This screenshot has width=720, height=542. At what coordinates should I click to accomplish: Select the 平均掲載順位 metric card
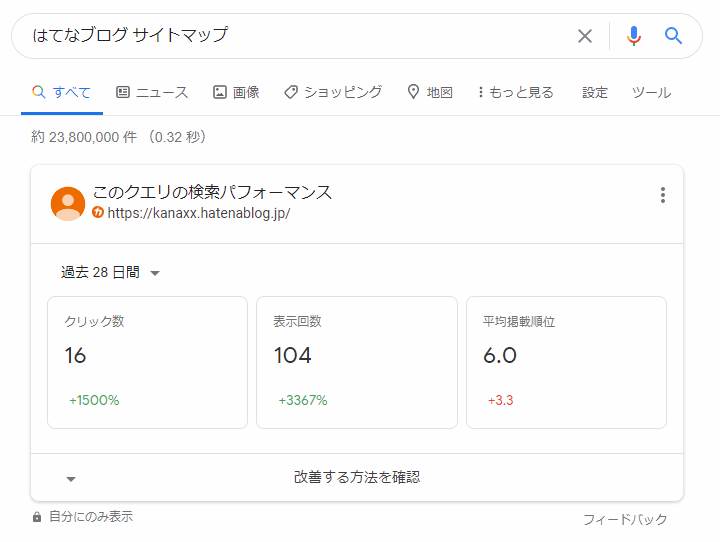pos(566,362)
